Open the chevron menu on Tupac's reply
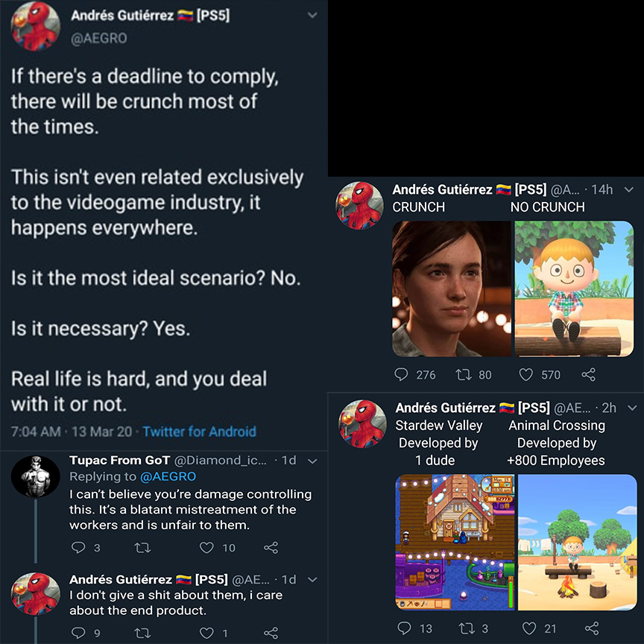Screen dimensions: 644x644 [x=312, y=461]
